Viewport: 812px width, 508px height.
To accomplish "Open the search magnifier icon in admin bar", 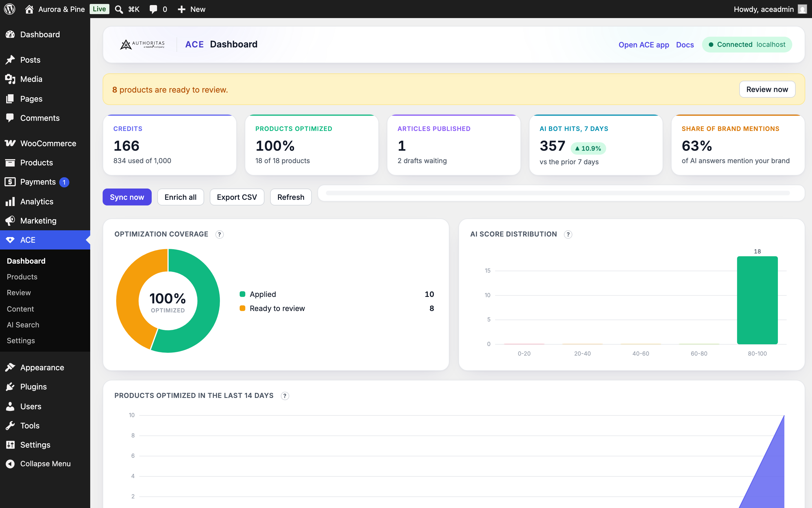I will (119, 9).
